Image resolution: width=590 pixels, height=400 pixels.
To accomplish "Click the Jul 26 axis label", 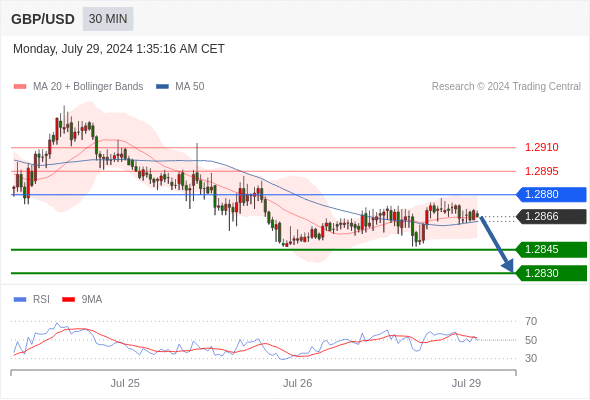I will point(297,383).
